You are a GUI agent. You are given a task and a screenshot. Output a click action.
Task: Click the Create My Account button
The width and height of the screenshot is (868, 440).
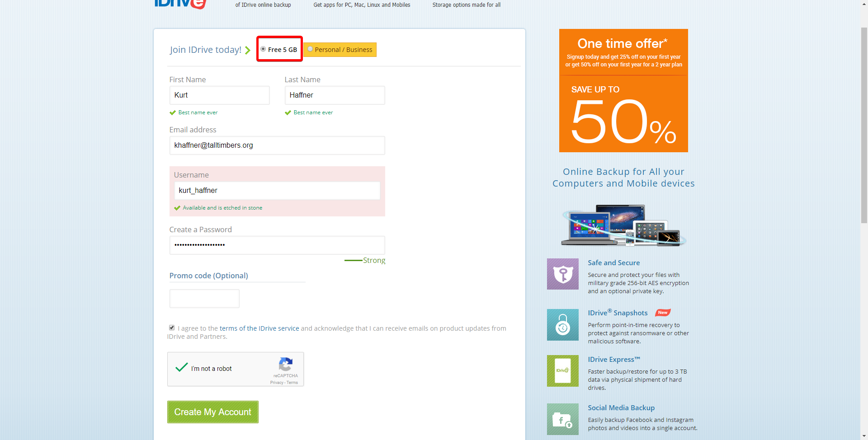tap(213, 412)
